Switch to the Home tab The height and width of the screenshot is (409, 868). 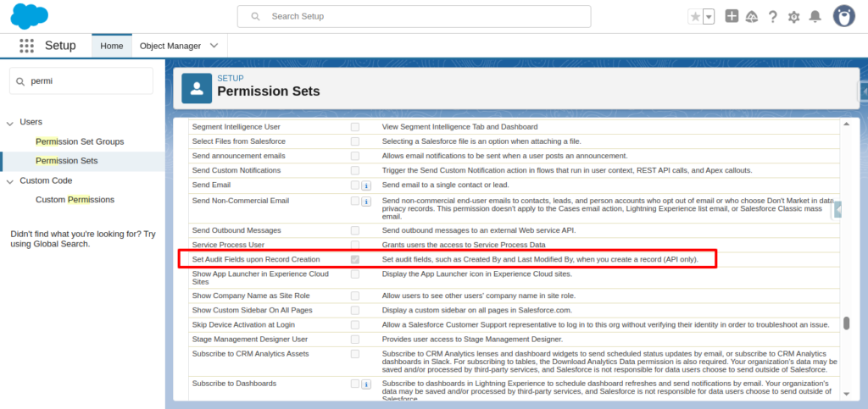coord(112,46)
